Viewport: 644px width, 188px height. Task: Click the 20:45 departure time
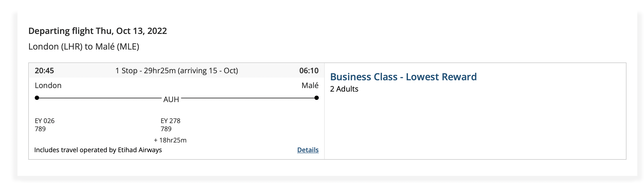44,71
